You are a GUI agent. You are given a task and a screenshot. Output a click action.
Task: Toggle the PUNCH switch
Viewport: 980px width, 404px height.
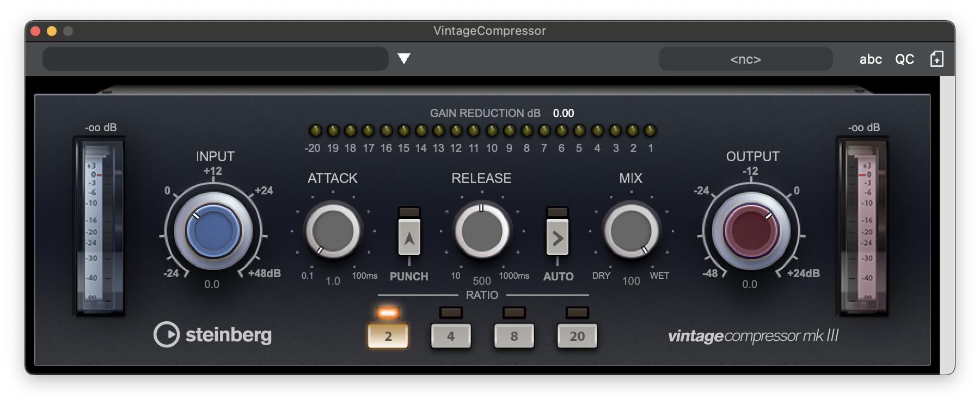pyautogui.click(x=409, y=237)
